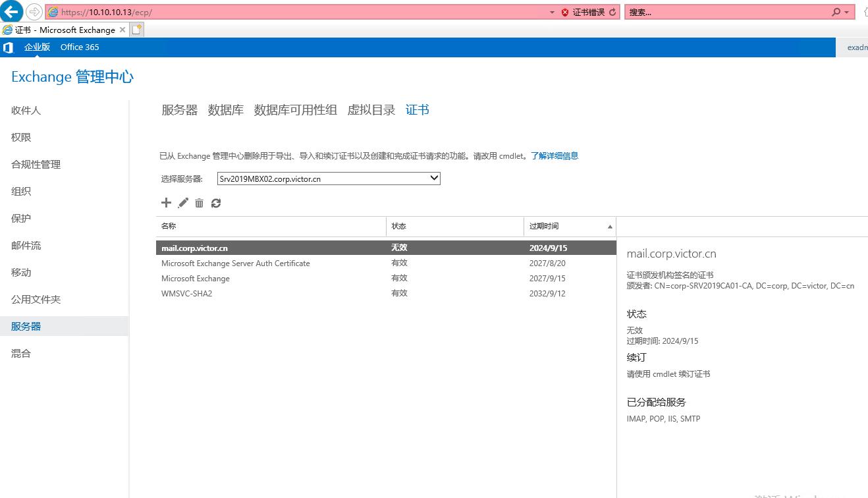This screenshot has height=498, width=868.
Task: Switch to the 数据库 tab
Action: (226, 110)
